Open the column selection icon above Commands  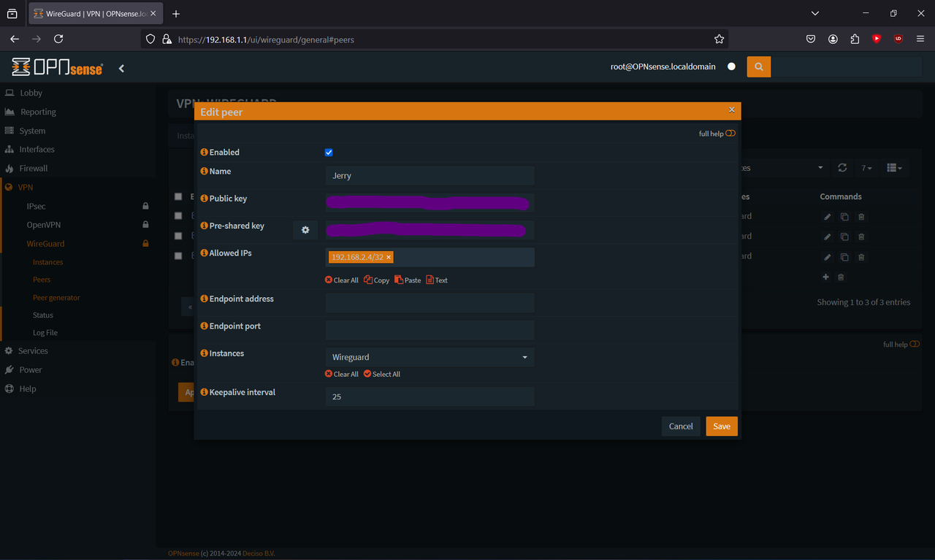(894, 167)
